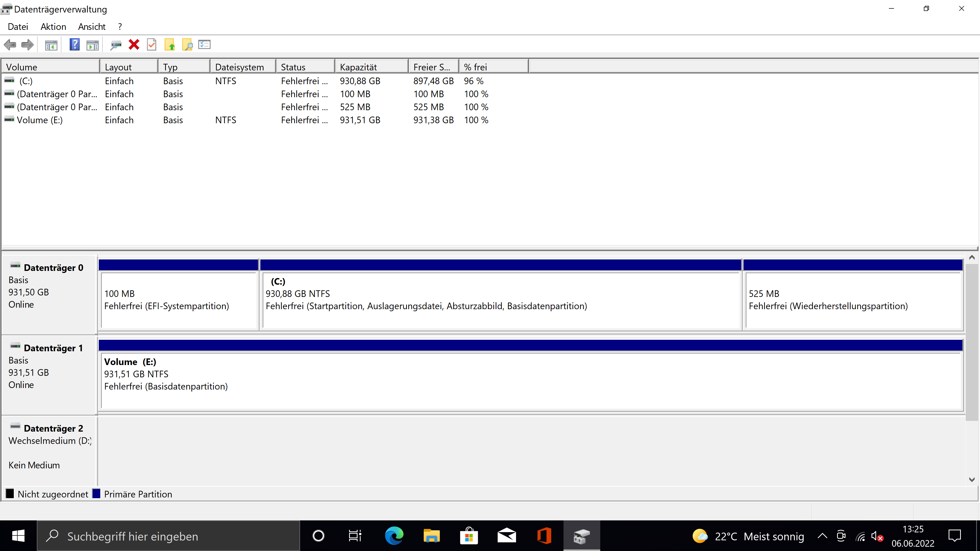
Task: Toggle the console tree pane icon
Action: [51, 44]
